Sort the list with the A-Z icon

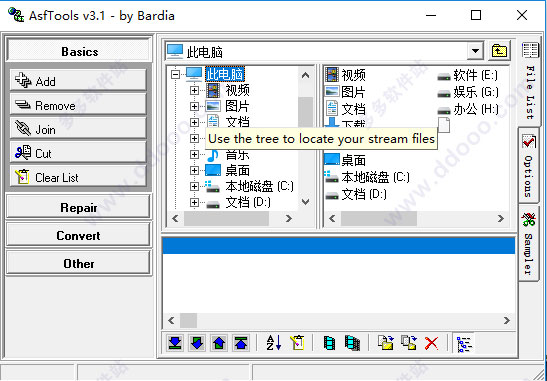point(274,343)
